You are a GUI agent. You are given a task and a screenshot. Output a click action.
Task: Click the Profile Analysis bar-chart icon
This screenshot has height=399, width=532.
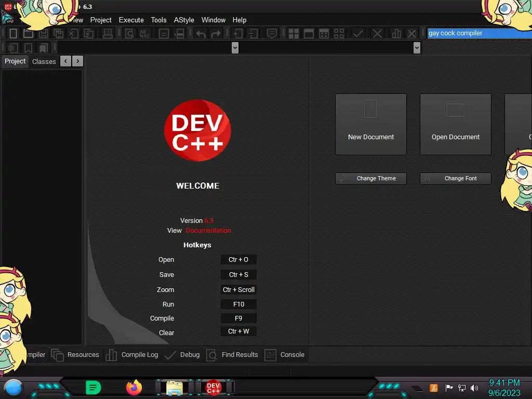[x=396, y=33]
